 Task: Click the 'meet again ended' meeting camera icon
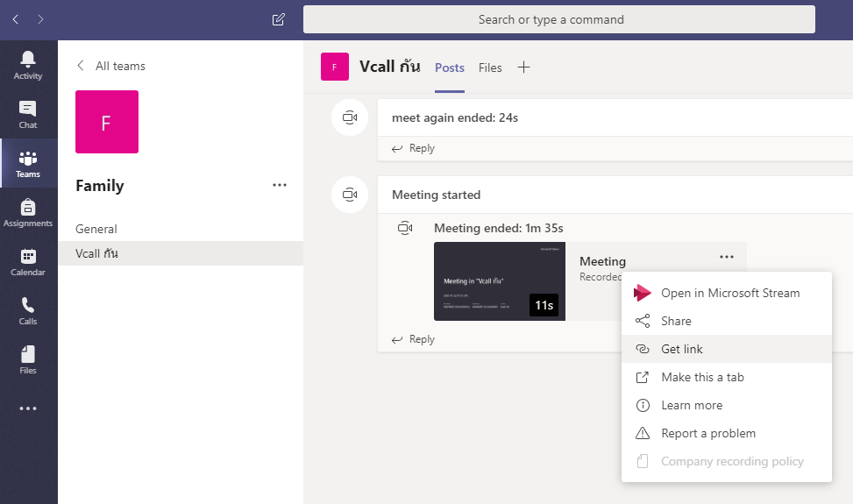point(350,117)
